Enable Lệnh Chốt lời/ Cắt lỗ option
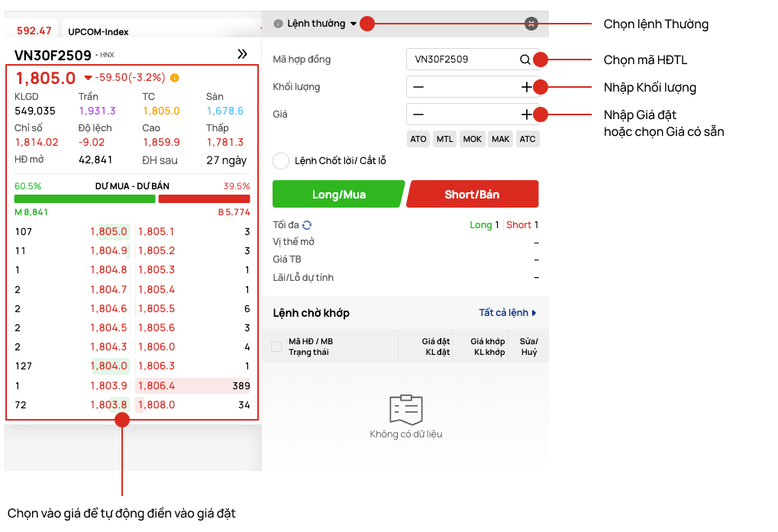The width and height of the screenshot is (778, 532). coord(281,161)
